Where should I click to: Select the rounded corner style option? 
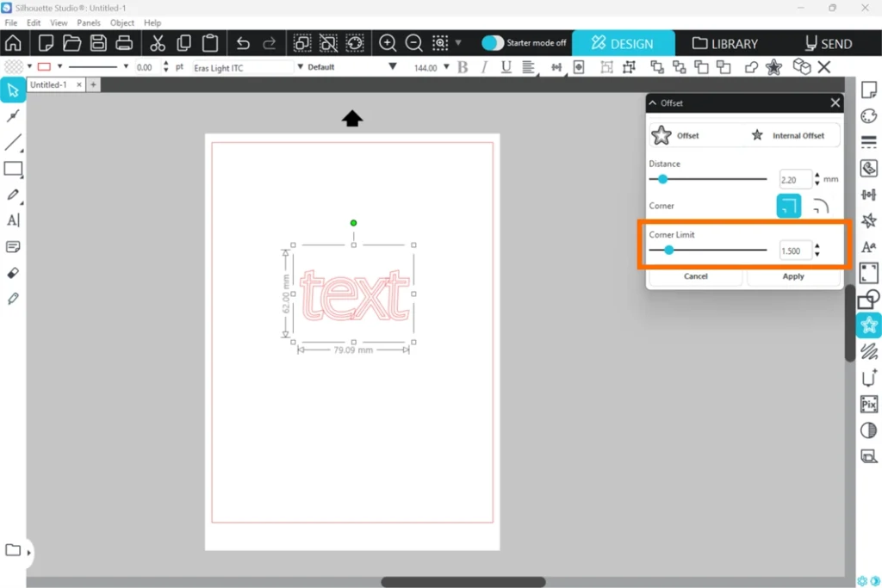[x=820, y=206]
